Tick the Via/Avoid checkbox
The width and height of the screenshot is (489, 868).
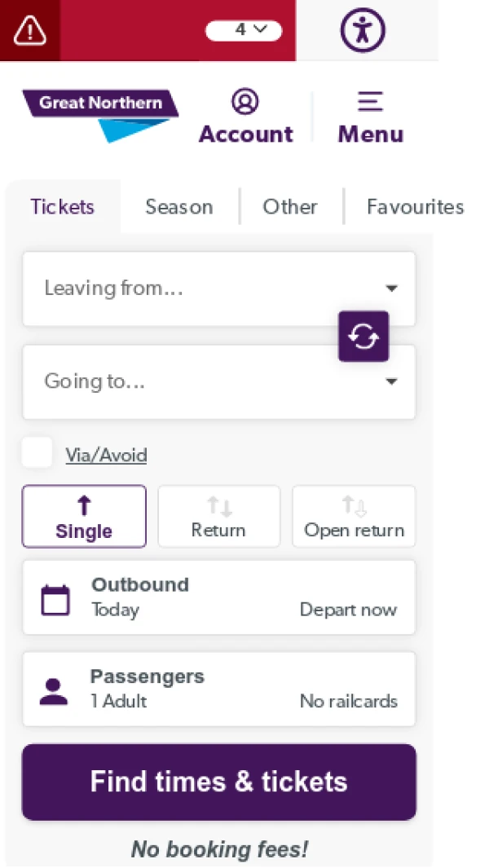coord(37,453)
